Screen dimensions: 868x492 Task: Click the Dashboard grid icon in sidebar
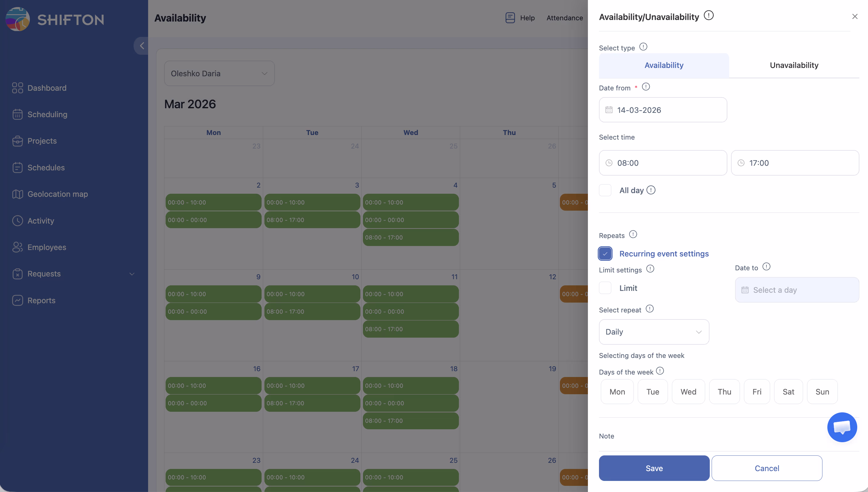18,88
